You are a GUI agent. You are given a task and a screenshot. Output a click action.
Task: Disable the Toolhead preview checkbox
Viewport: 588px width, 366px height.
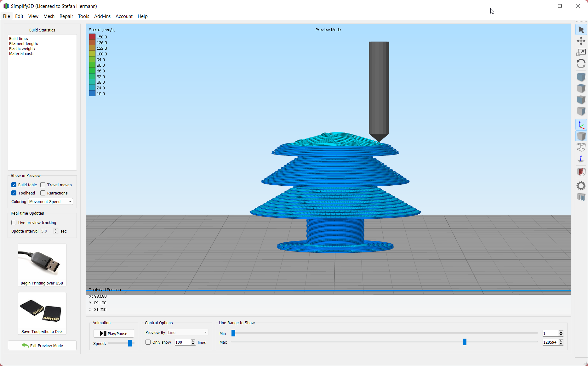(x=14, y=193)
